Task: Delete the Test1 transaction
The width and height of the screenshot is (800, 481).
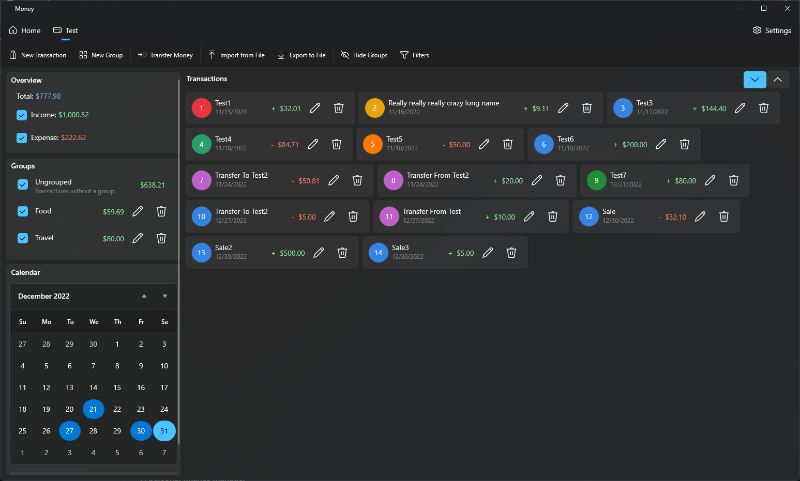Action: [x=338, y=108]
